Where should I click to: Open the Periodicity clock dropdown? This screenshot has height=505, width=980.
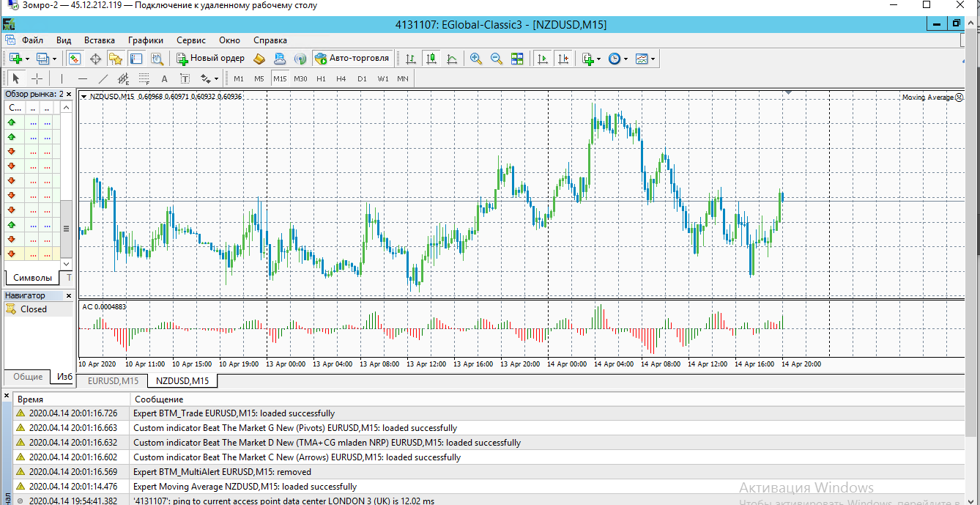pos(617,59)
